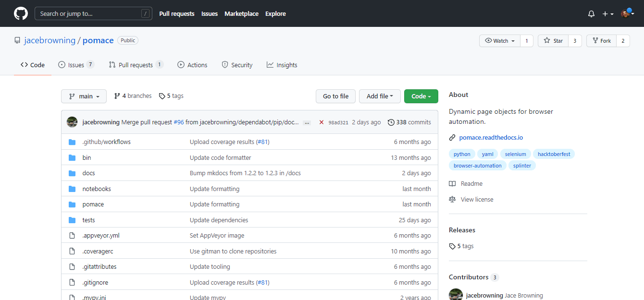Expand the Add file dropdown
The image size is (644, 300).
(x=380, y=96)
